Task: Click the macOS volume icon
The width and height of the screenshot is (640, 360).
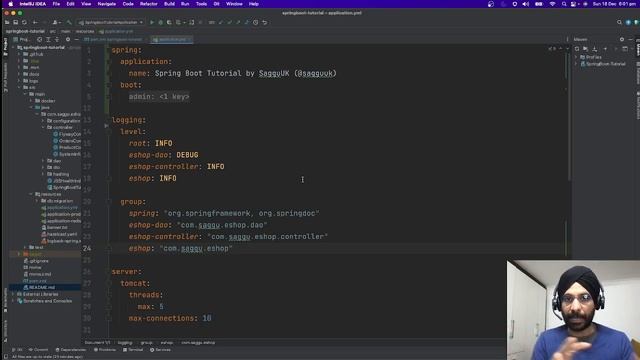Action: coord(526,4)
